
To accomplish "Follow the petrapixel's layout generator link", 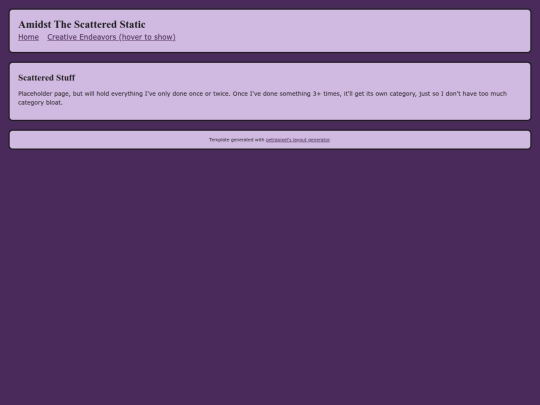I will [x=298, y=140].
